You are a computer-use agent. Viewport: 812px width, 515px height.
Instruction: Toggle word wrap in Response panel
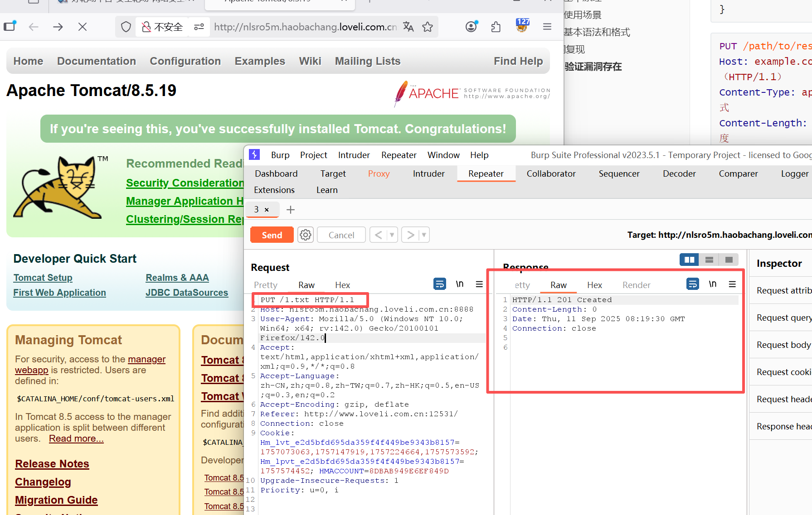click(x=693, y=284)
